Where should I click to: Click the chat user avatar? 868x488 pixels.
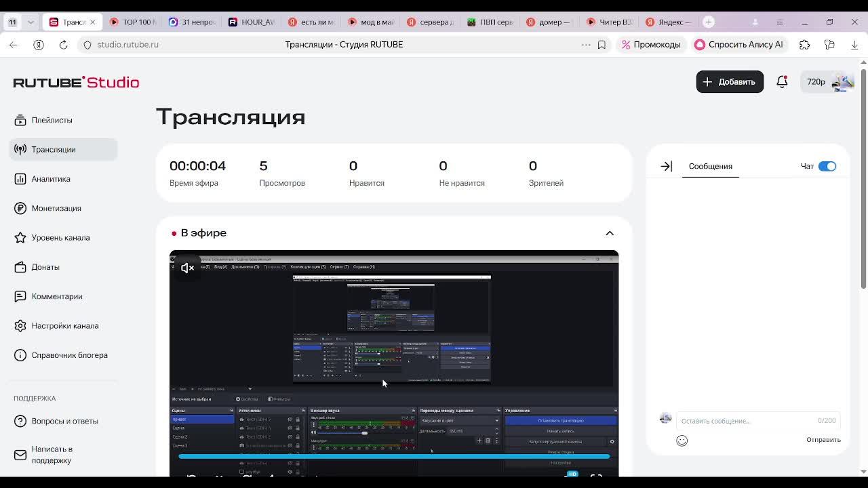(x=665, y=418)
